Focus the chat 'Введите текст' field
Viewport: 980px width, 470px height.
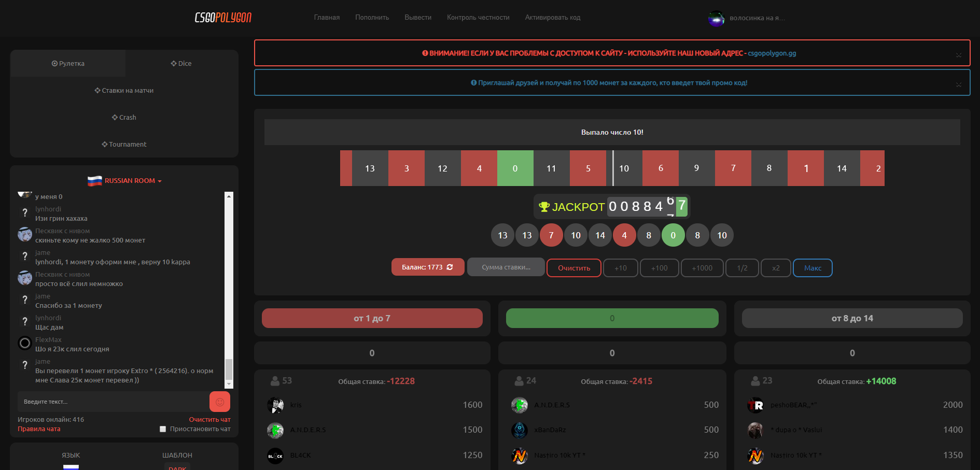[114, 402]
